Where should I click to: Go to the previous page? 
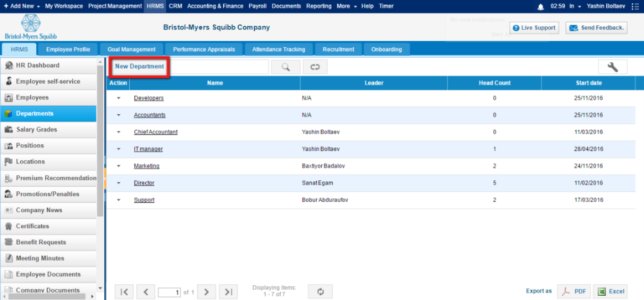pos(146,292)
